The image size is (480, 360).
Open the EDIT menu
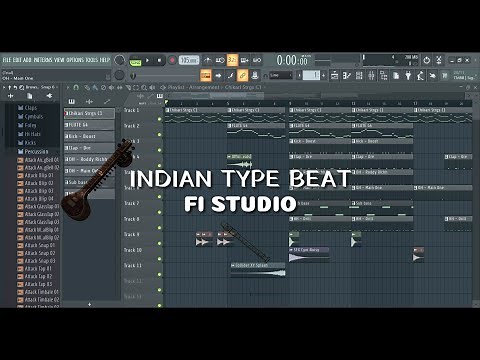(x=18, y=60)
